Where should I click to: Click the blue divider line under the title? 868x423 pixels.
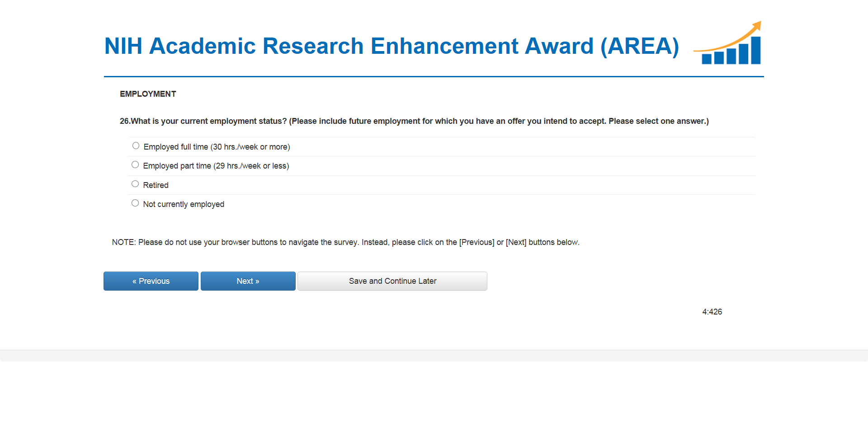click(x=434, y=77)
